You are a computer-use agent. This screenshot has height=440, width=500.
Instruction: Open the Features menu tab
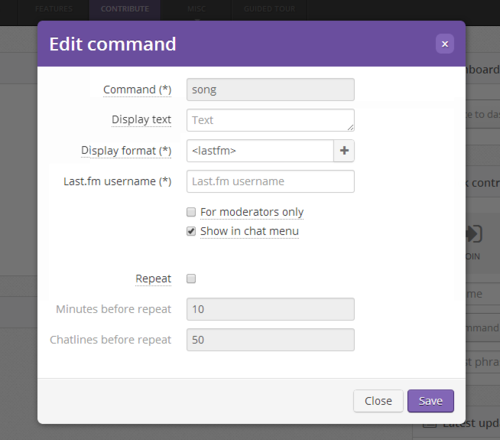click(x=54, y=9)
